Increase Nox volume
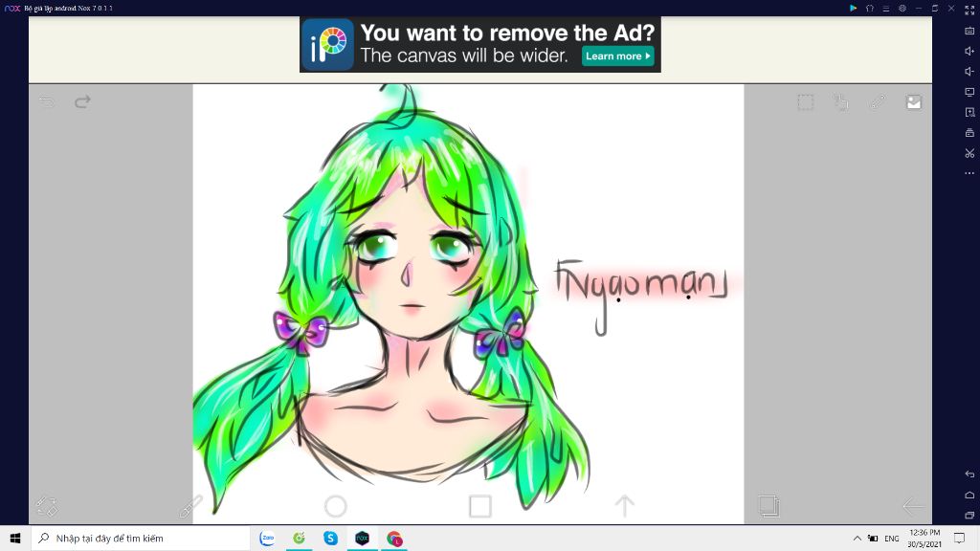 click(969, 52)
